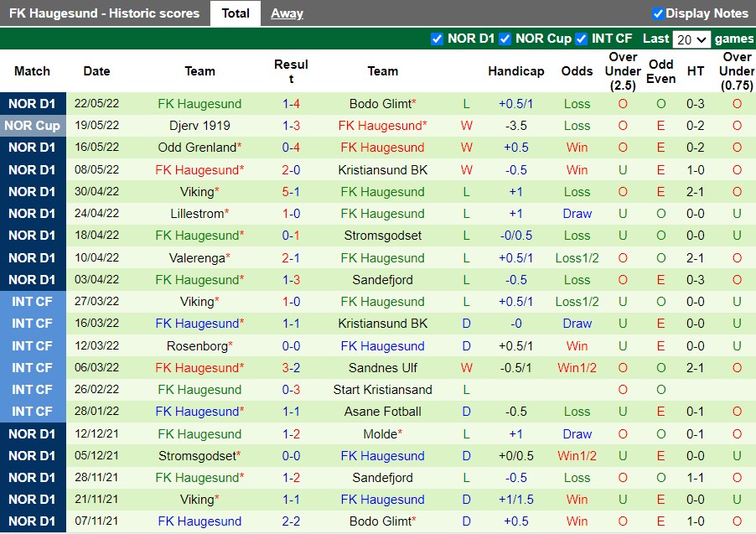Open the games count dropdown showing 20
The height and width of the screenshot is (534, 756).
pyautogui.click(x=691, y=39)
